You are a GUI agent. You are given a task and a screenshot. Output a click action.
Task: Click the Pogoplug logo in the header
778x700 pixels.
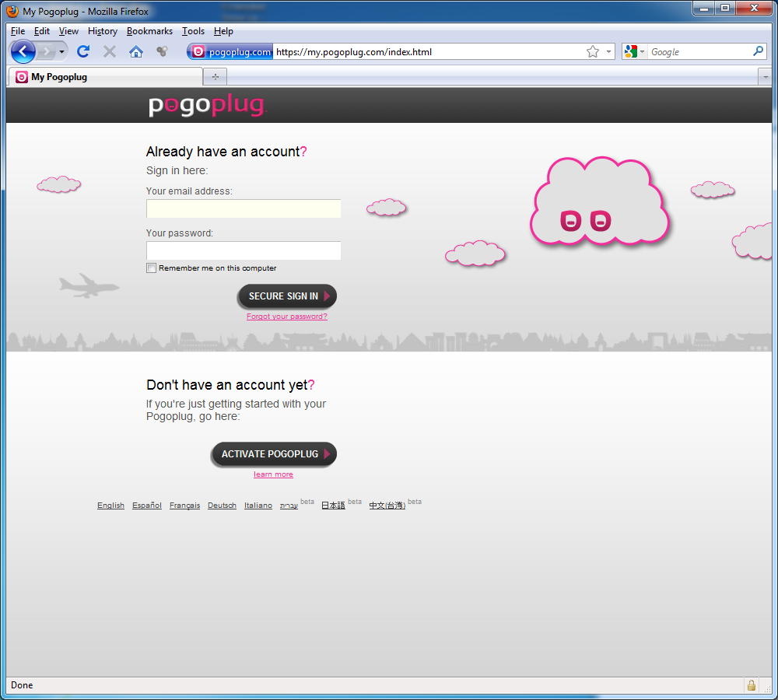tap(208, 105)
